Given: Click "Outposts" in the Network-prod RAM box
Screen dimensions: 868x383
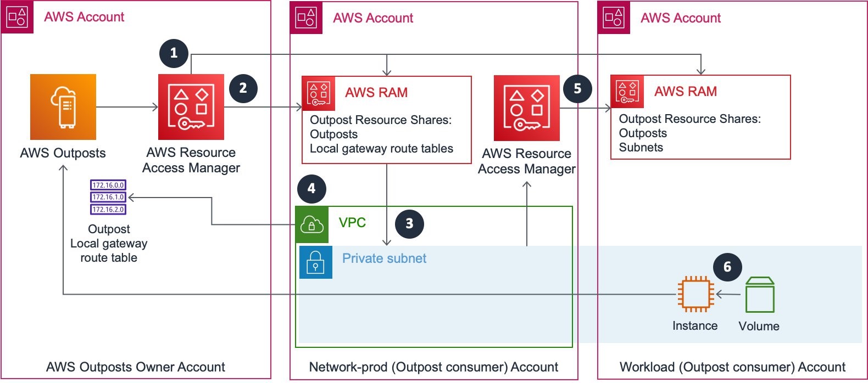Looking at the screenshot, I should (x=333, y=134).
